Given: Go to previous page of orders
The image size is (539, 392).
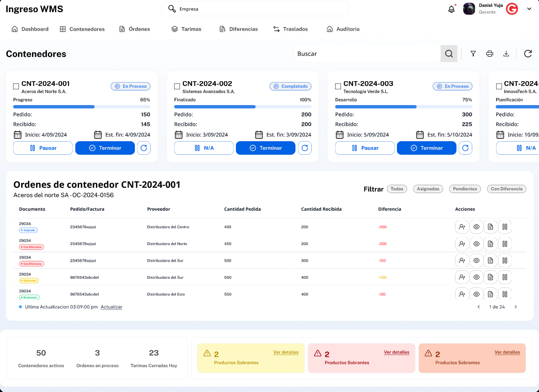Looking at the screenshot, I should pyautogui.click(x=479, y=307).
